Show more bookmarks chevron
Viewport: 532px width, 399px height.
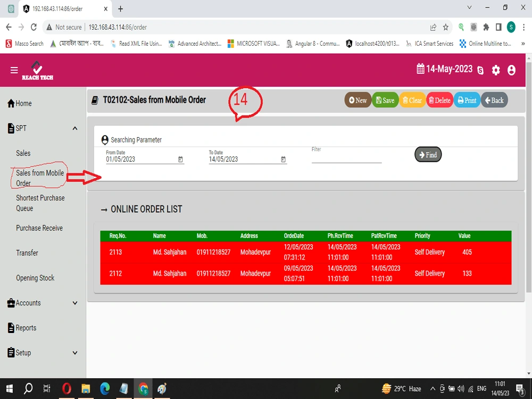click(x=523, y=44)
